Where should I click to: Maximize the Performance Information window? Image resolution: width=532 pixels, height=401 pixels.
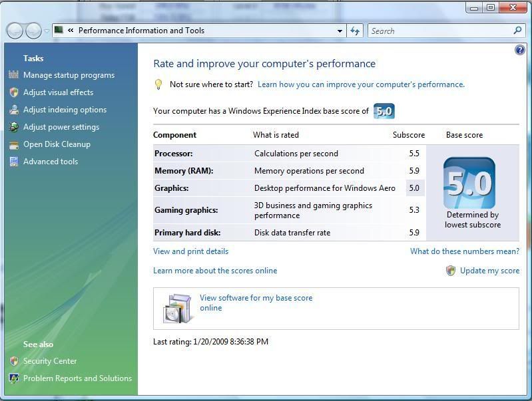pyautogui.click(x=491, y=7)
